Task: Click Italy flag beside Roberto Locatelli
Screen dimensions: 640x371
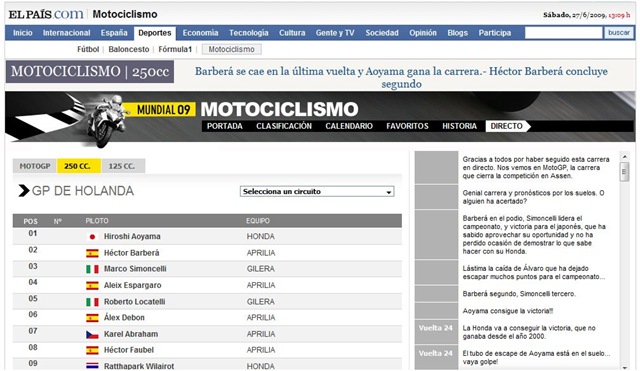Action: 92,302
